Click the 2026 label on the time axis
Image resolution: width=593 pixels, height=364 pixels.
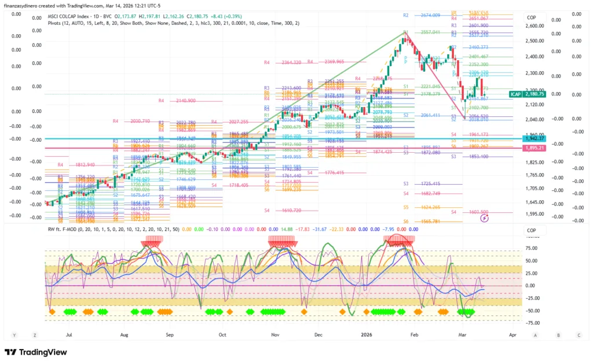pyautogui.click(x=366, y=334)
